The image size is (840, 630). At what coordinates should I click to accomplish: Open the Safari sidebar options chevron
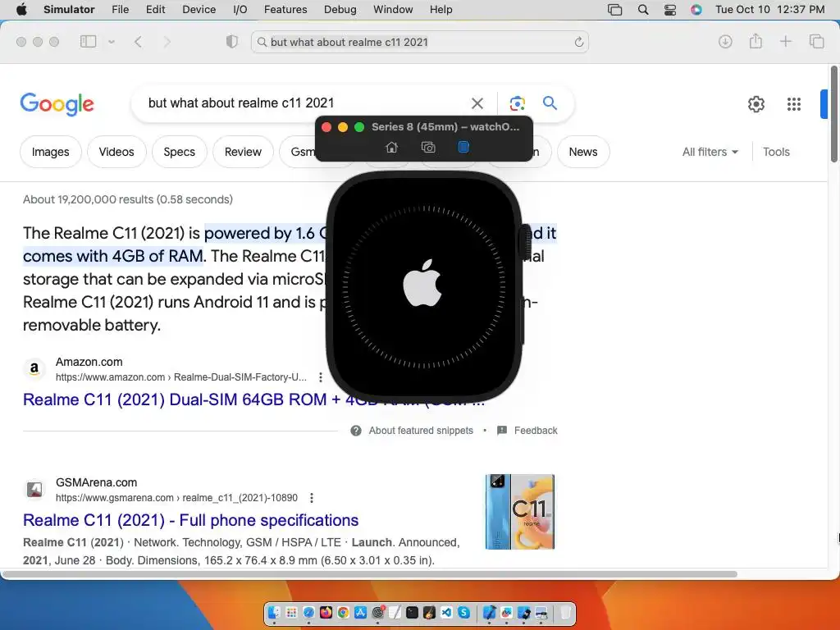pyautogui.click(x=112, y=42)
